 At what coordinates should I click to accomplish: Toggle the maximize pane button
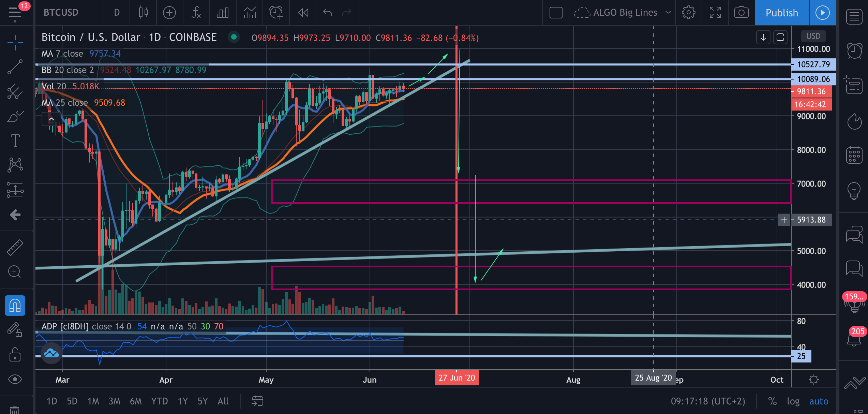pyautogui.click(x=780, y=37)
